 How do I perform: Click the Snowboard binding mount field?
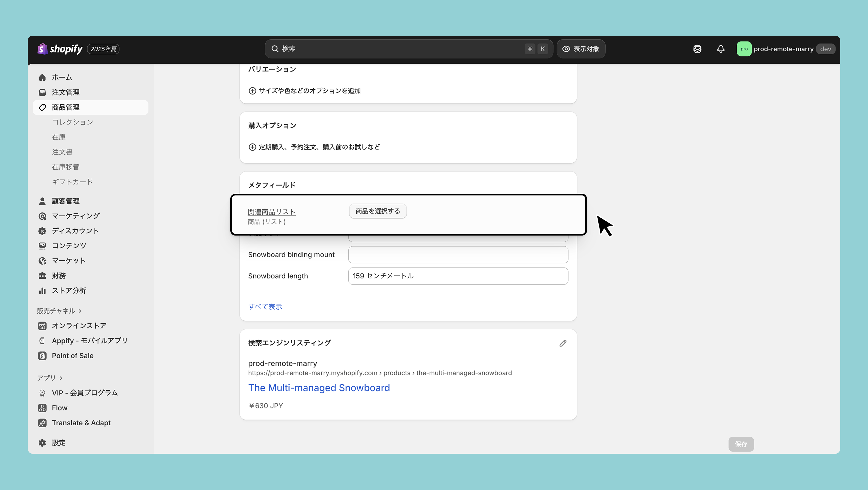click(458, 255)
